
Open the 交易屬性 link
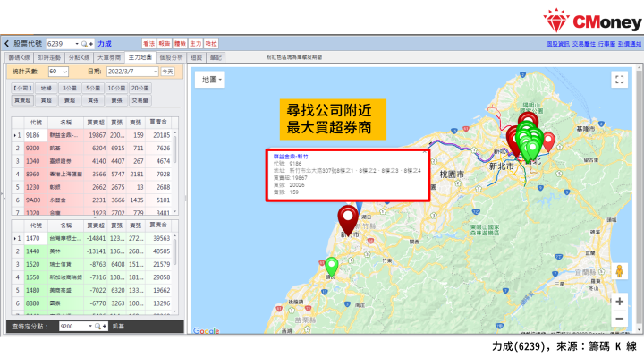coord(584,44)
